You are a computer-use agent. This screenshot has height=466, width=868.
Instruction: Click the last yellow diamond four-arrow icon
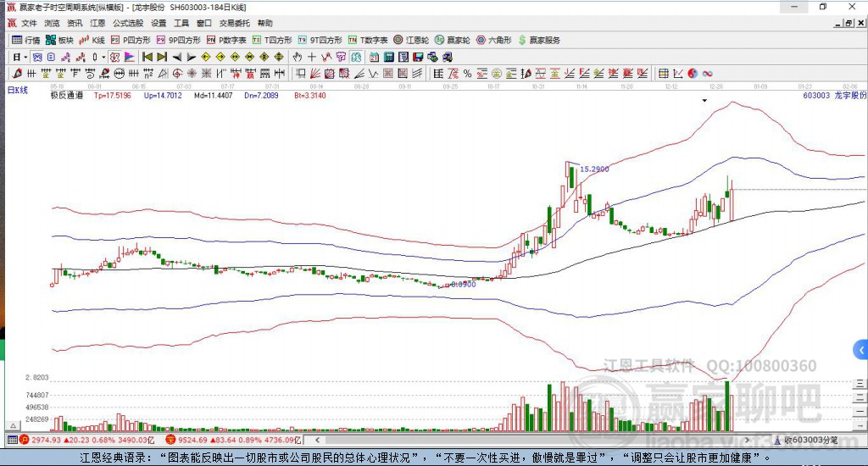pos(279,57)
